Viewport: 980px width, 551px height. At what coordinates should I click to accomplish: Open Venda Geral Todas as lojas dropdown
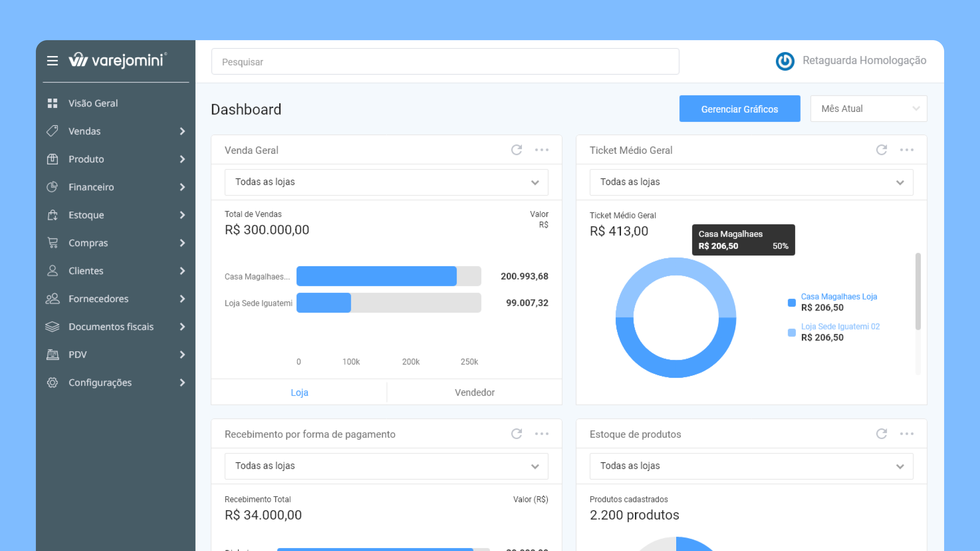386,182
